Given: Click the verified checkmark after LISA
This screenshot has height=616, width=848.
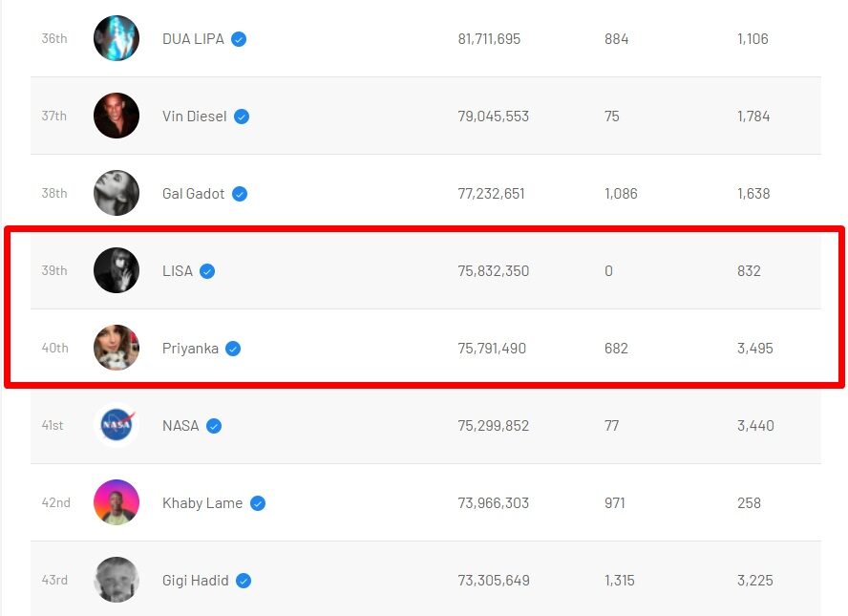Looking at the screenshot, I should point(207,271).
